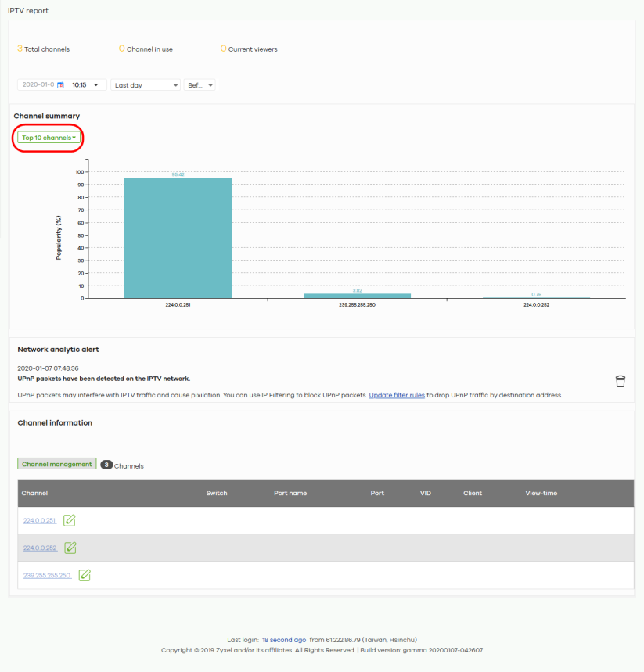The width and height of the screenshot is (644, 672).
Task: Open the 239.255.255.250 channel link
Action: point(47,575)
